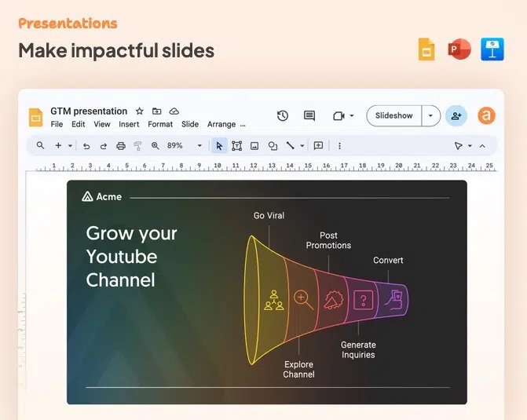
Task: Star the GTM presentation document
Action: pyautogui.click(x=140, y=111)
